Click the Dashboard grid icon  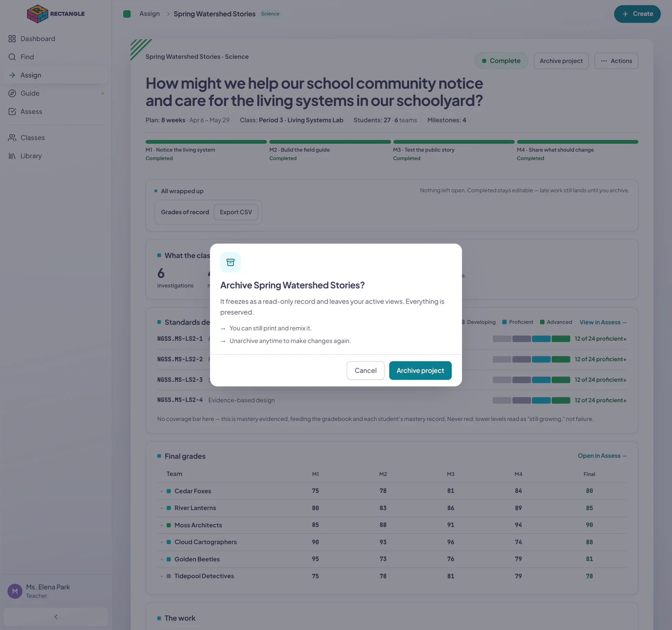point(12,39)
